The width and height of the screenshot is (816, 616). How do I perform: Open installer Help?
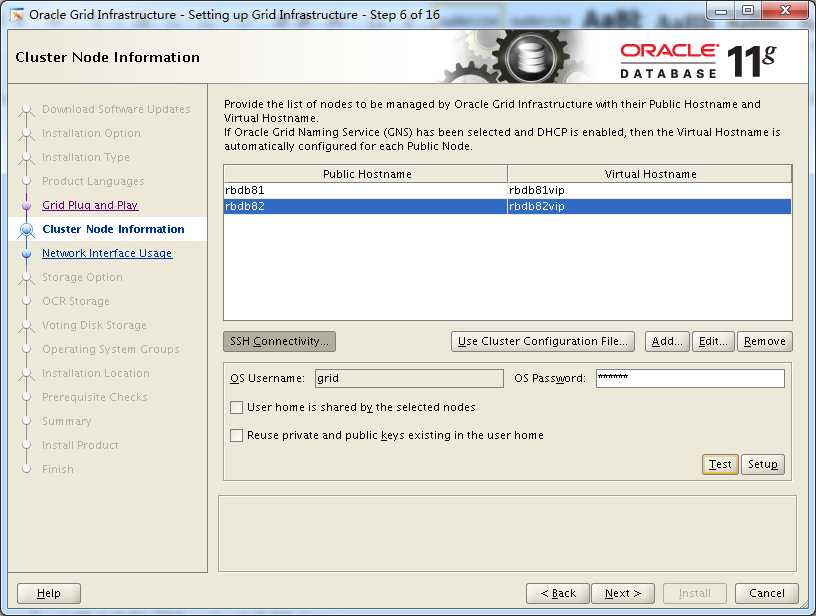(x=49, y=593)
